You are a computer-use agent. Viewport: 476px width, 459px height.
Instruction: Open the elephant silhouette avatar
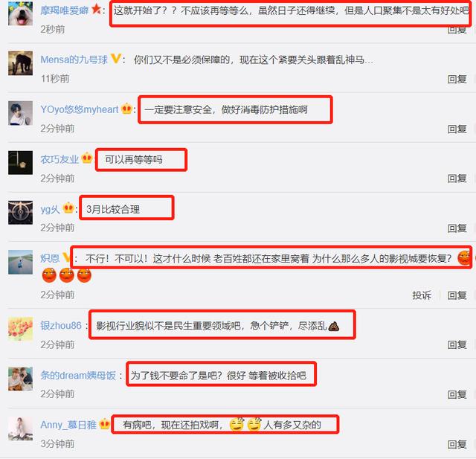click(x=20, y=63)
